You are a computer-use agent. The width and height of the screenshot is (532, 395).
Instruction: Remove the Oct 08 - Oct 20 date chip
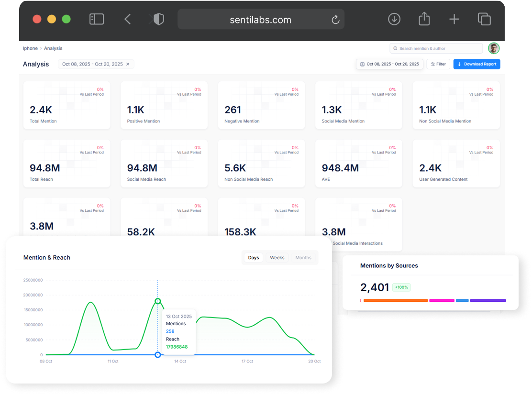pyautogui.click(x=128, y=64)
